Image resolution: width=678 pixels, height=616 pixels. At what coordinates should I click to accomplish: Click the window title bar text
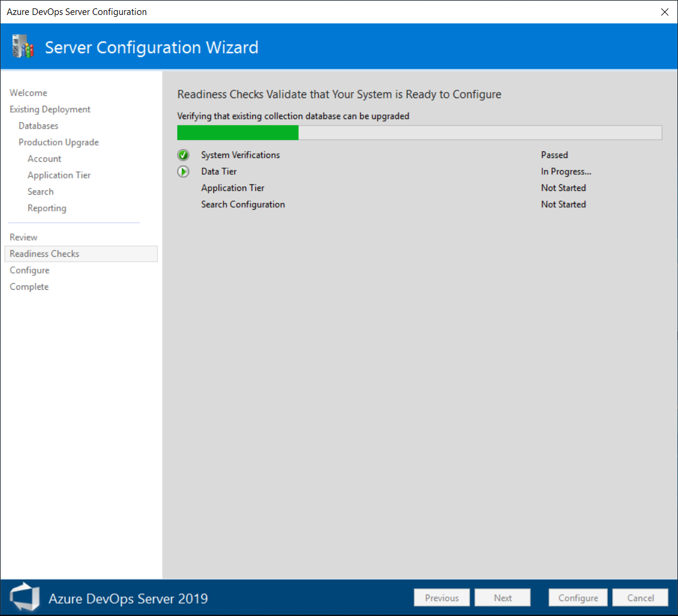click(77, 11)
